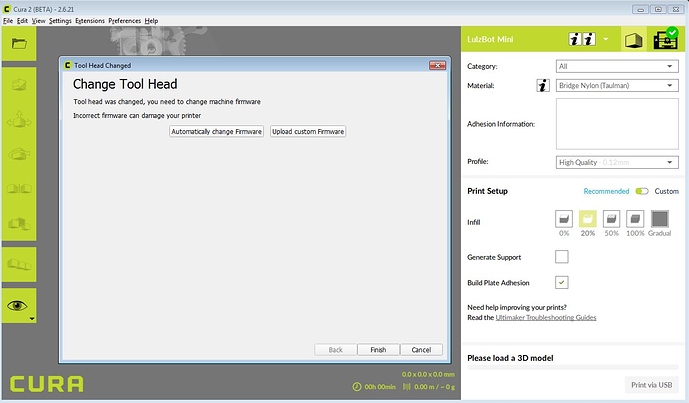Click the filament length icon
This screenshot has height=403, width=689.
pyautogui.click(x=407, y=387)
